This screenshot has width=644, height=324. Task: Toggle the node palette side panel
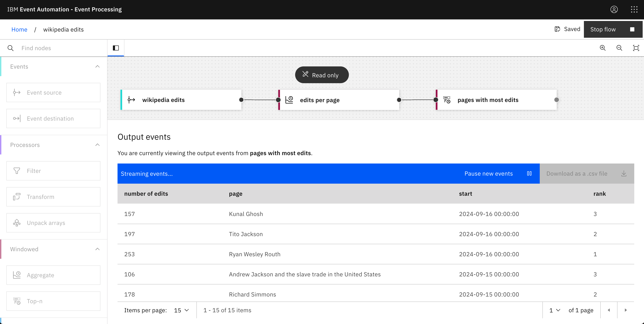[x=116, y=48]
